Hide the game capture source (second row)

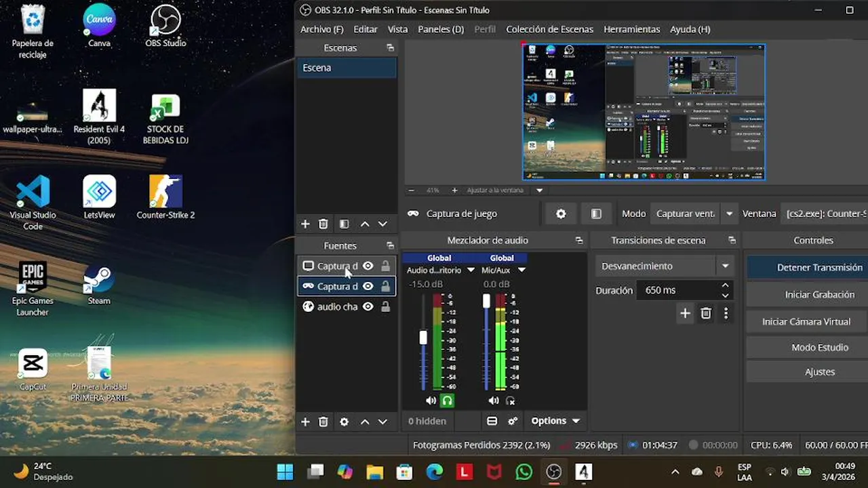[x=368, y=286]
